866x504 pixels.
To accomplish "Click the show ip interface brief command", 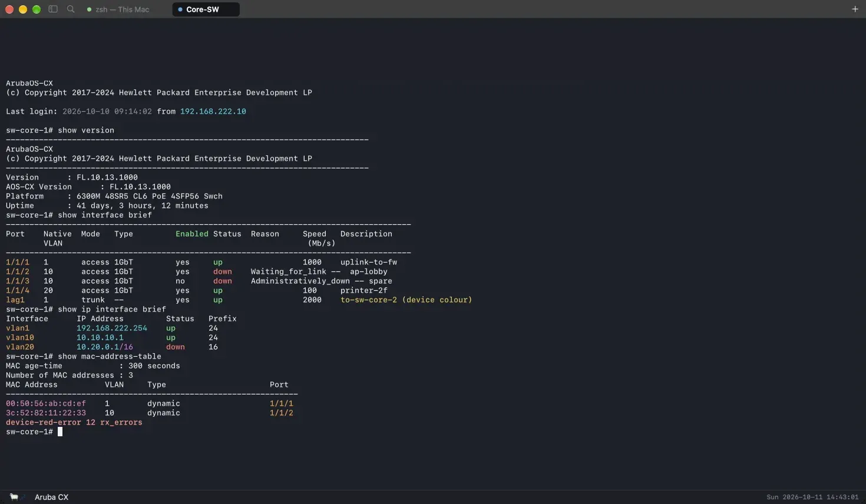I will 112,309.
